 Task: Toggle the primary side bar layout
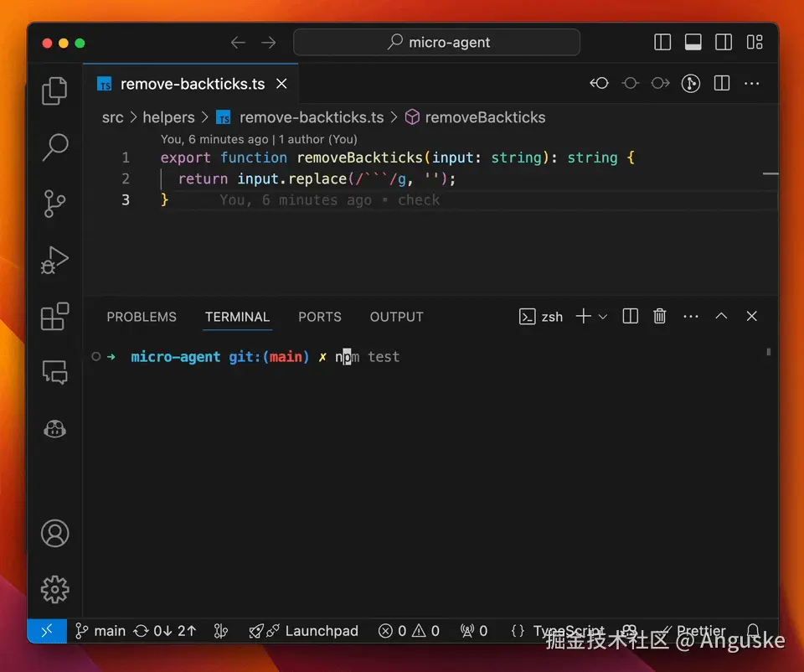pos(662,42)
